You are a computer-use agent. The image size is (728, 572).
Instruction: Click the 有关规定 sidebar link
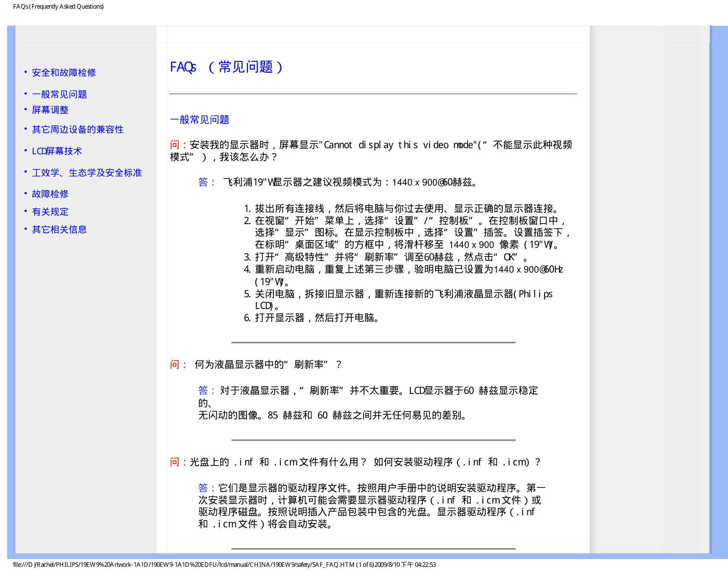(50, 212)
